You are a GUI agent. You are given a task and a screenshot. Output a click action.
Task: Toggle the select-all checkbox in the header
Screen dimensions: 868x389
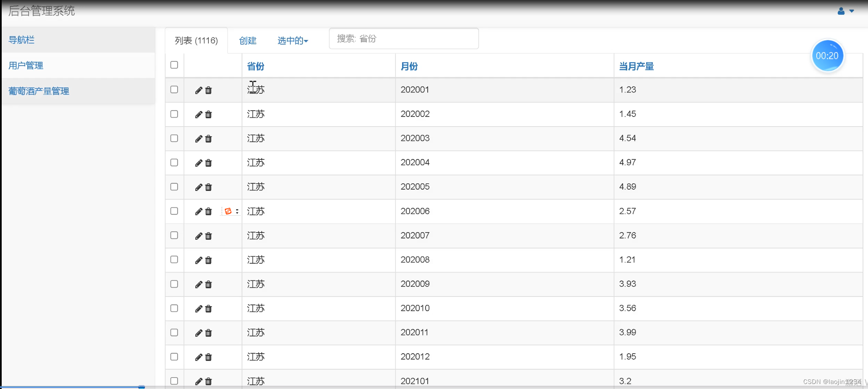(x=174, y=65)
